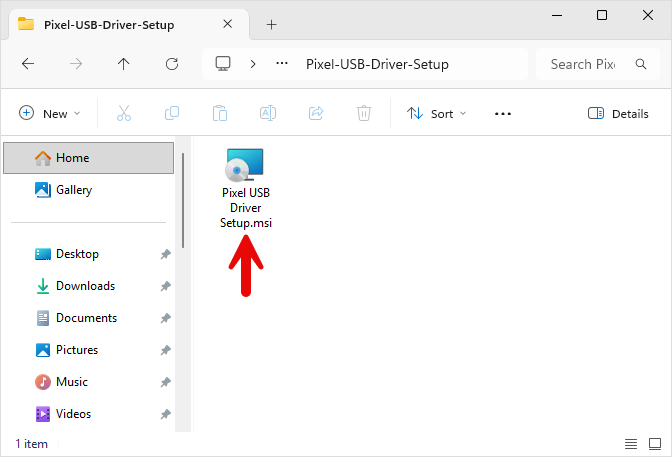Click the Pixel-USB-Driver-Setup breadcrumb in address bar

[x=377, y=64]
